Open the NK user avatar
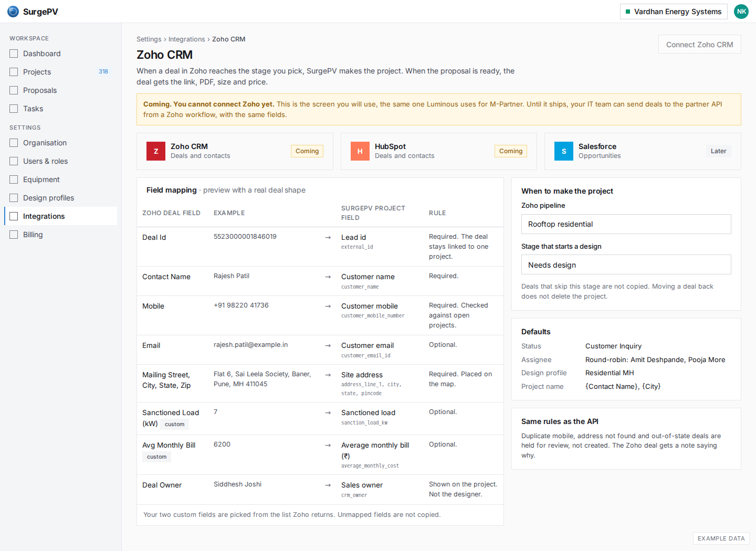Image resolution: width=756 pixels, height=551 pixels. coord(741,12)
